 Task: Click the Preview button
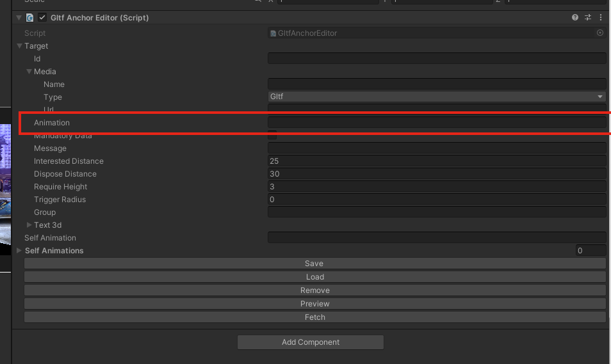tap(314, 304)
